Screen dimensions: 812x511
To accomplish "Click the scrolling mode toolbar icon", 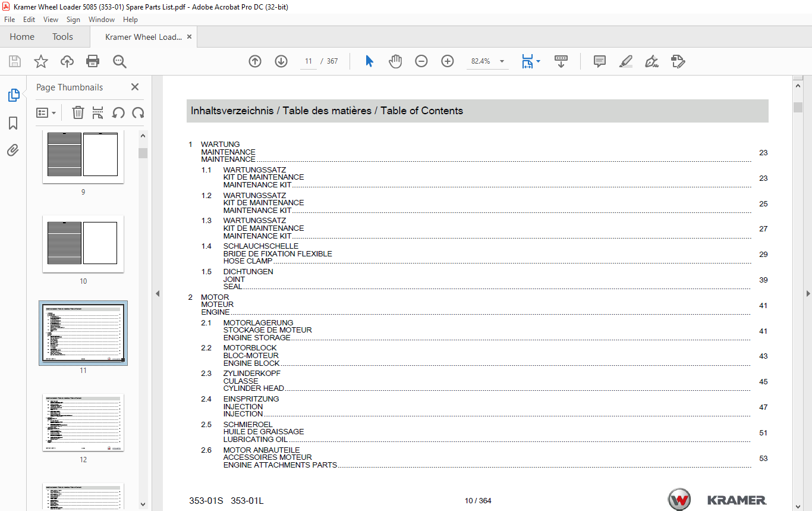I will (561, 61).
